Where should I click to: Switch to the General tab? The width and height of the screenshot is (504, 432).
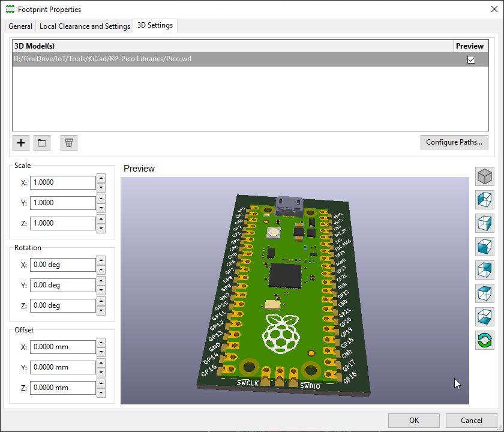pyautogui.click(x=20, y=26)
